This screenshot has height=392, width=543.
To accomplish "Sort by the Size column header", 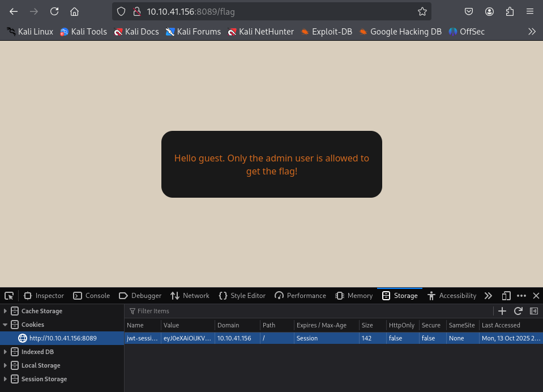I will point(373,325).
